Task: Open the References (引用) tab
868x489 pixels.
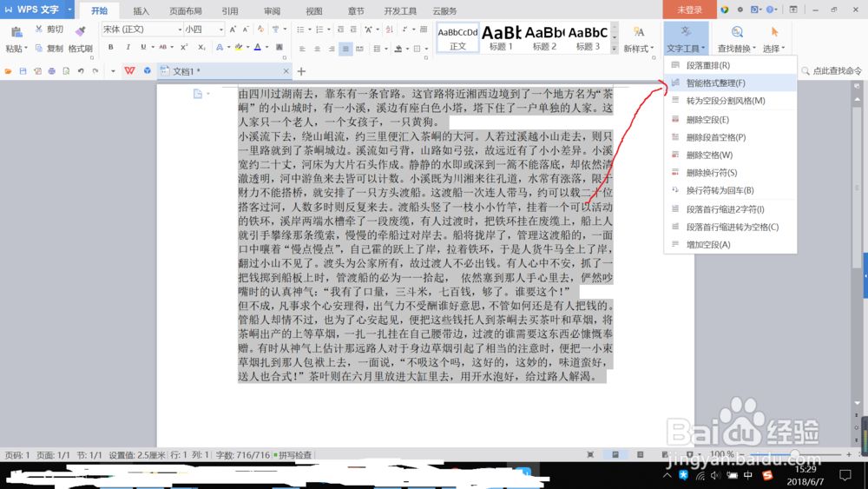Action: click(230, 11)
